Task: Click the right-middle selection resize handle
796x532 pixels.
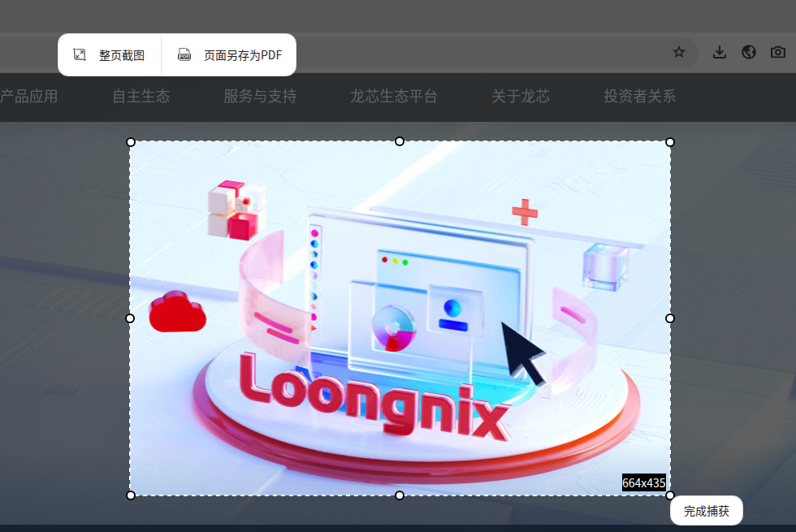Action: click(670, 318)
